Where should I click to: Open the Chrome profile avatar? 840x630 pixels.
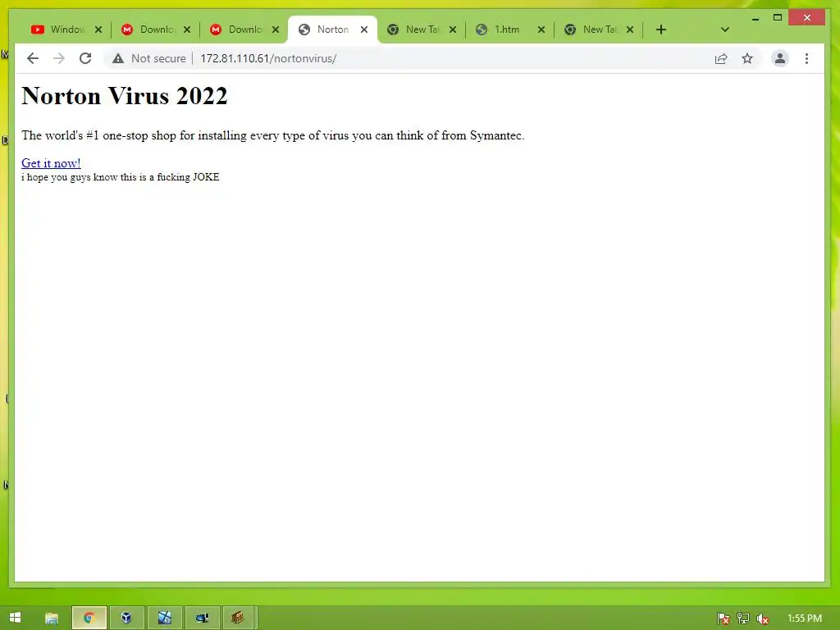click(x=780, y=58)
